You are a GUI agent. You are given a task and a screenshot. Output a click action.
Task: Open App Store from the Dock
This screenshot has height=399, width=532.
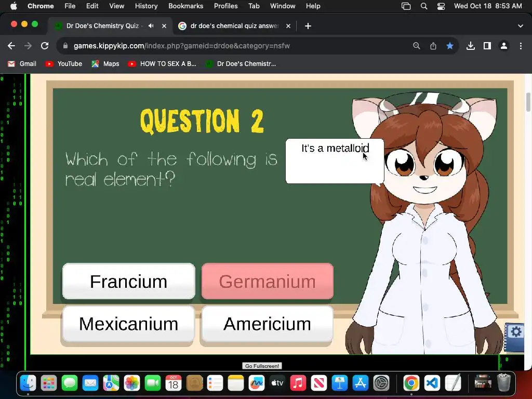click(x=361, y=383)
